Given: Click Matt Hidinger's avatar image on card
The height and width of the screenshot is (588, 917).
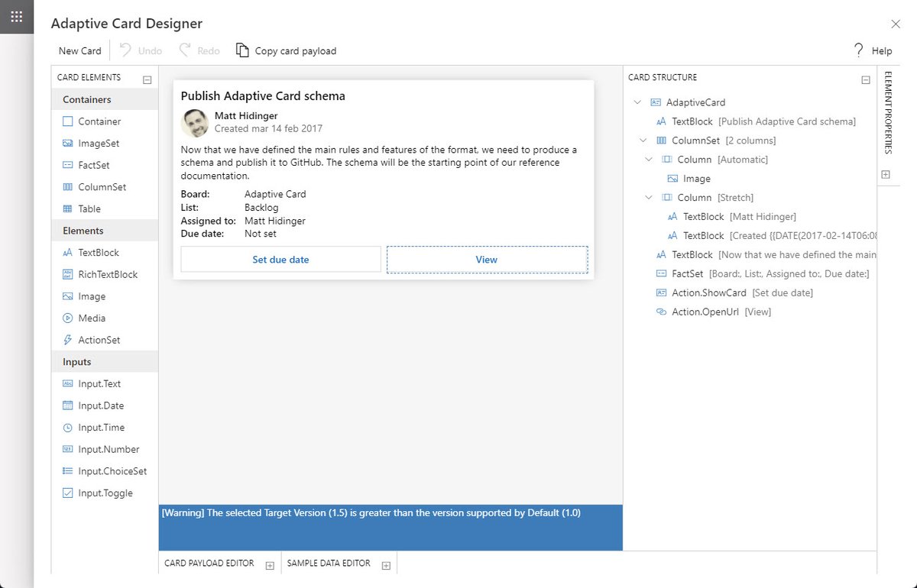Looking at the screenshot, I should point(195,123).
